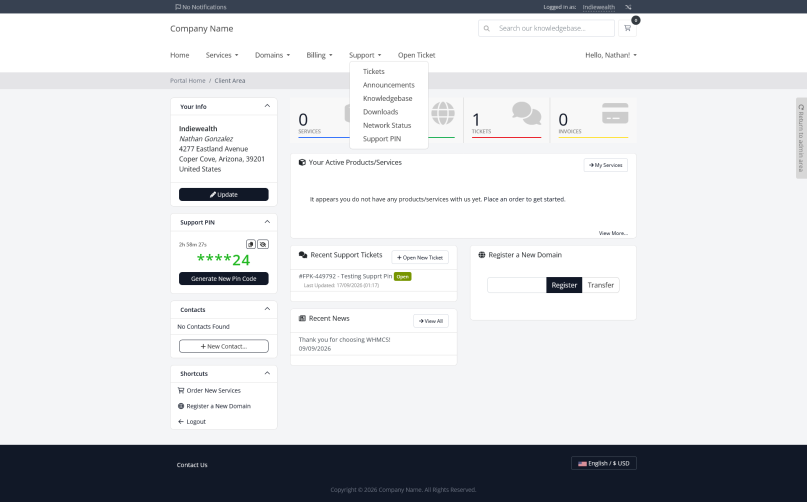Image resolution: width=807 pixels, height=502 pixels.
Task: Click the domains globe stat icon
Action: click(443, 113)
